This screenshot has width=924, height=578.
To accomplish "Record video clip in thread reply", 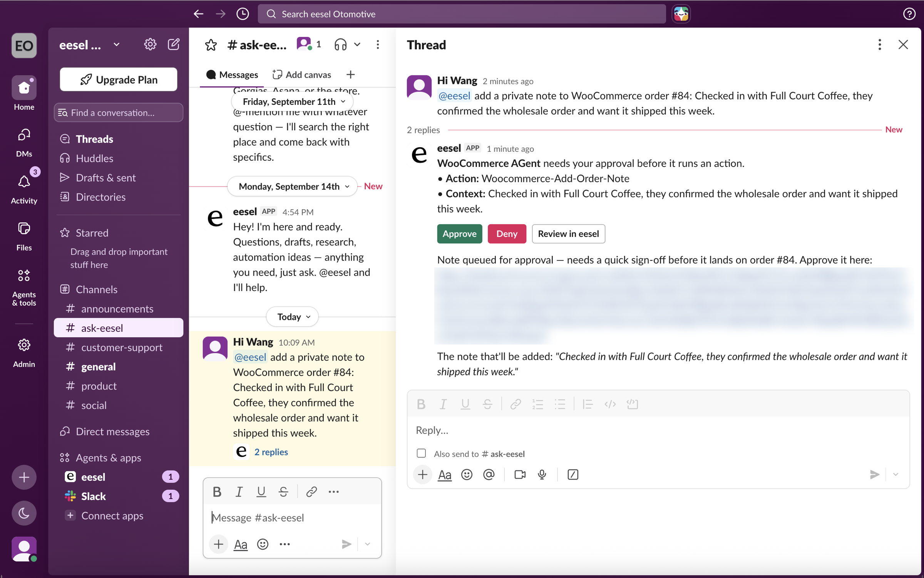I will 520,475.
